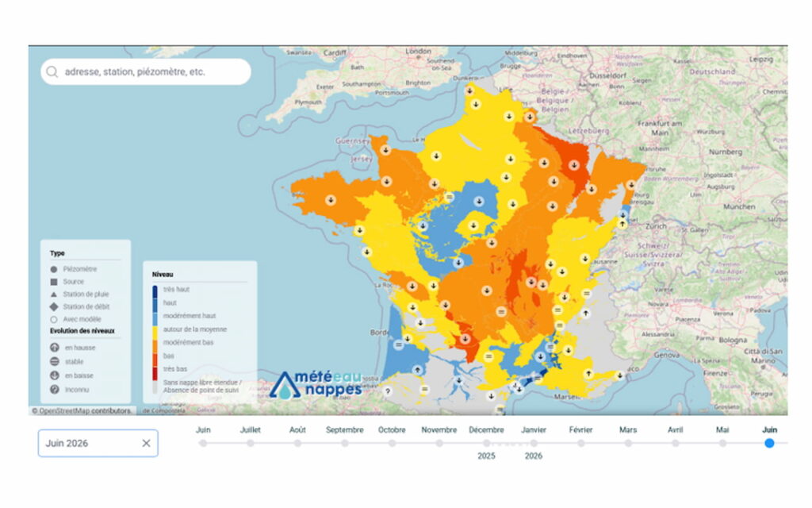The image size is (812, 508).
Task: Click the 'en baisse' down-arrow legend icon
Action: coord(55,375)
